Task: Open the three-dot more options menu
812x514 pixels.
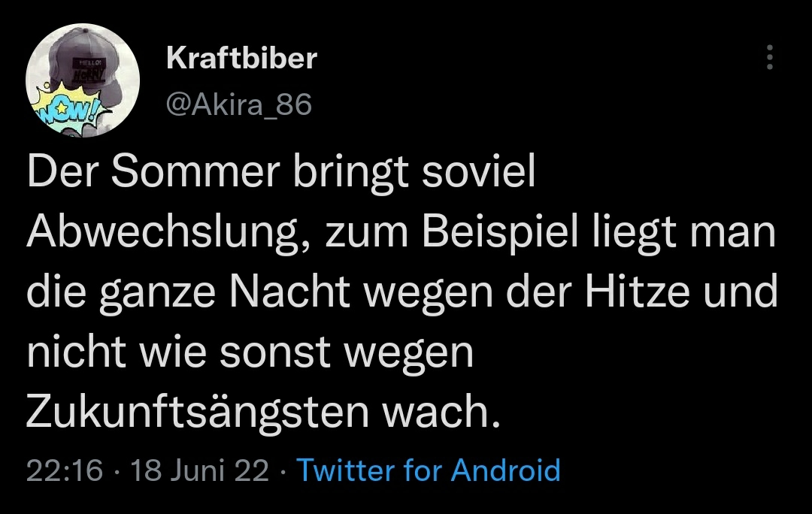Action: [769, 57]
